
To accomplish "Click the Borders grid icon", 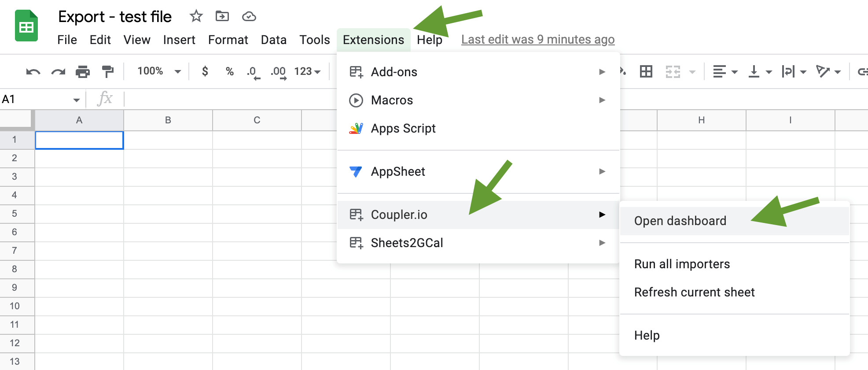I will click(646, 71).
